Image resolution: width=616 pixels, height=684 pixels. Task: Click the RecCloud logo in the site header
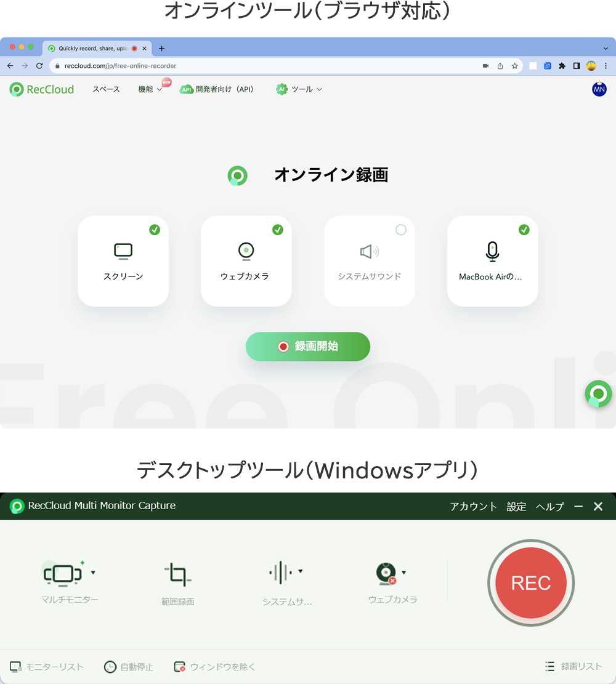[42, 89]
